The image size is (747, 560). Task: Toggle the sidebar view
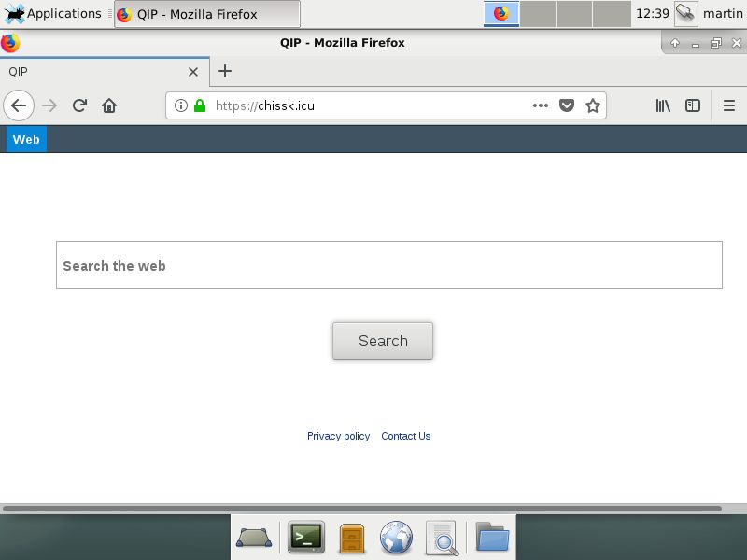coord(693,105)
